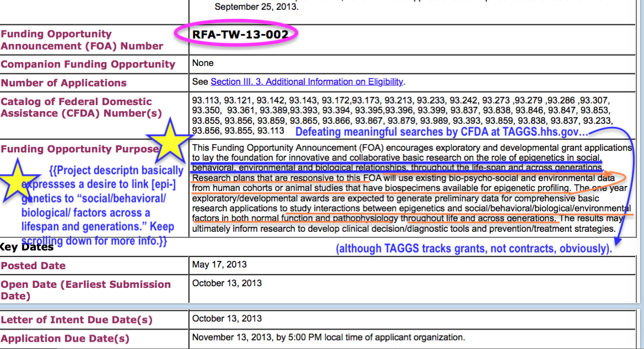Image resolution: width=644 pixels, height=349 pixels.
Task: Select the Posted Date label
Action: 33,266
